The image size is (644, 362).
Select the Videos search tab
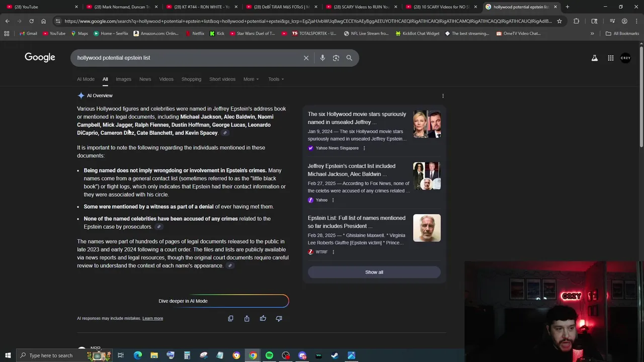pyautogui.click(x=166, y=79)
